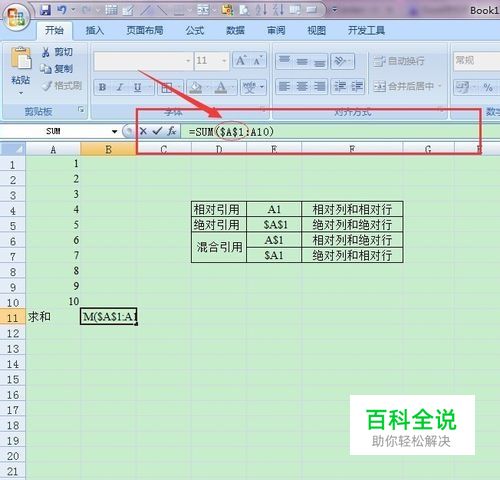Click the increase indent icon
Viewport: 500px width, 480px height.
pos(356,87)
